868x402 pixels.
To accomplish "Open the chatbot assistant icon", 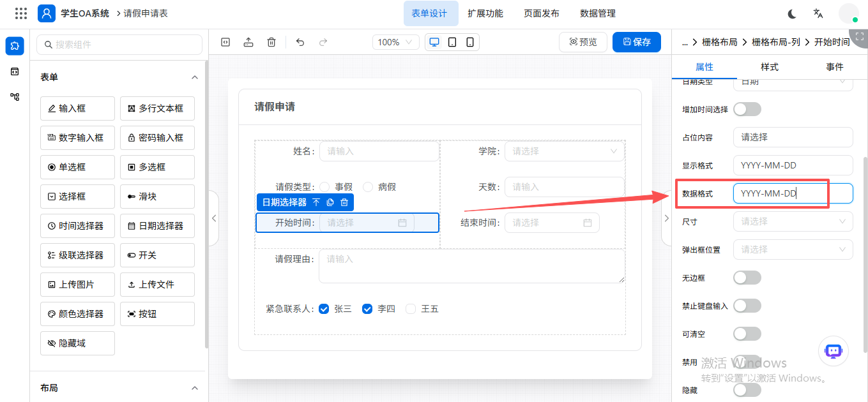I will [x=833, y=351].
